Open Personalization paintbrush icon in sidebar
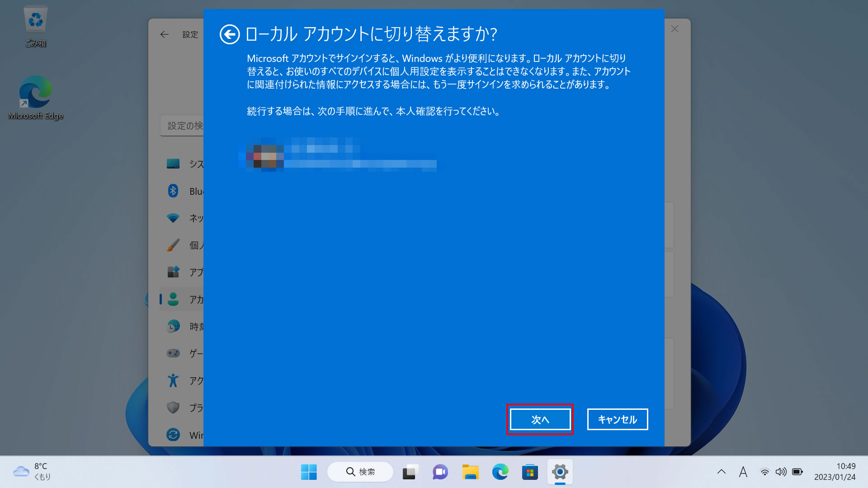This screenshot has height=488, width=868. 173,245
